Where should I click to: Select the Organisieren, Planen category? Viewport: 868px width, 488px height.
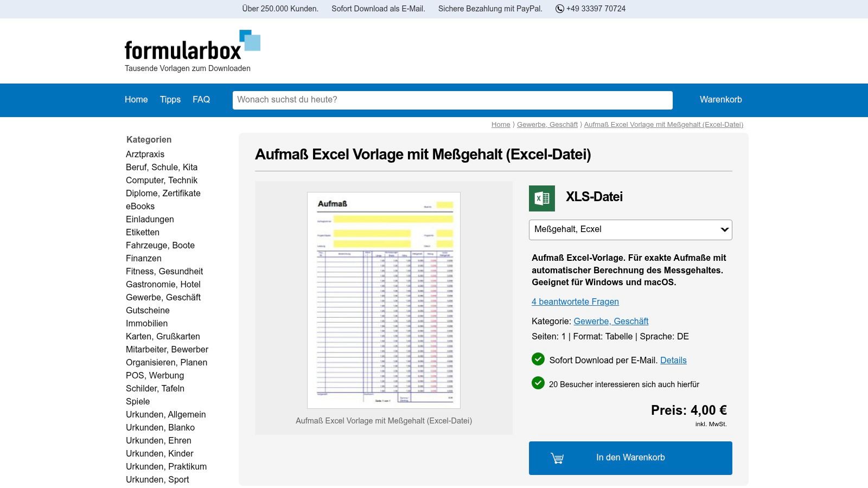(167, 363)
